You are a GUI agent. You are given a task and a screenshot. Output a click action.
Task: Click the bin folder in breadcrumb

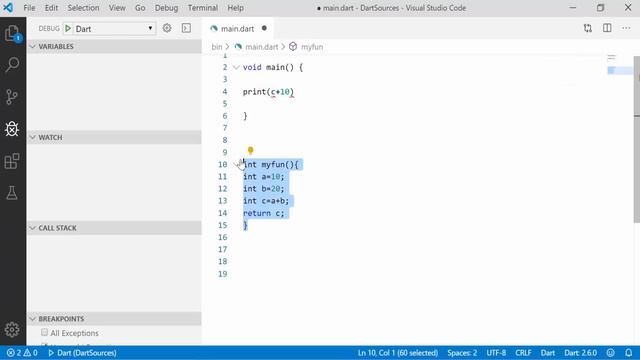pyautogui.click(x=217, y=47)
